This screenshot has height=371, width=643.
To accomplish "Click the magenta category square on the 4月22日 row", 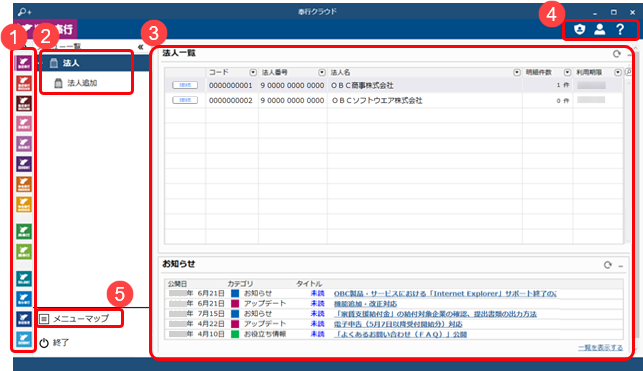I will coord(235,324).
